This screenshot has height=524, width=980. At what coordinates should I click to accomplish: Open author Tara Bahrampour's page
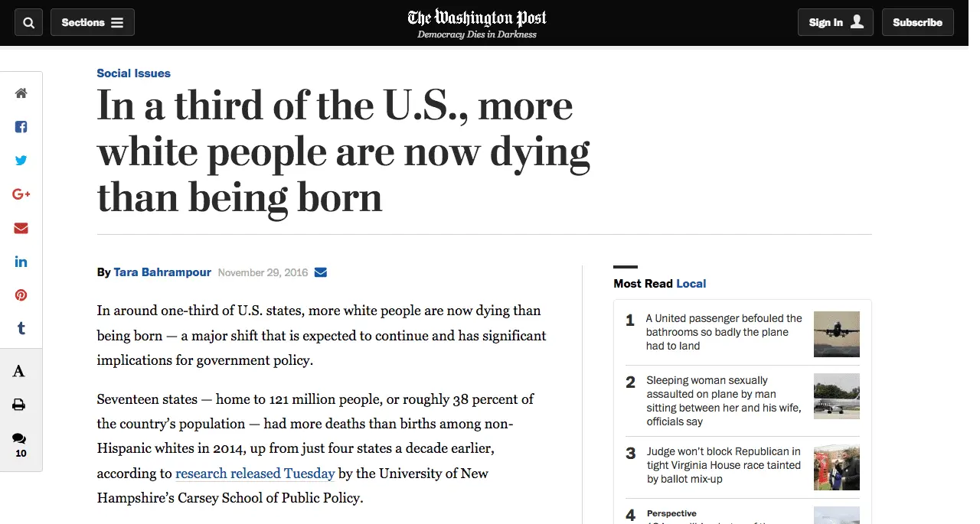tap(162, 272)
